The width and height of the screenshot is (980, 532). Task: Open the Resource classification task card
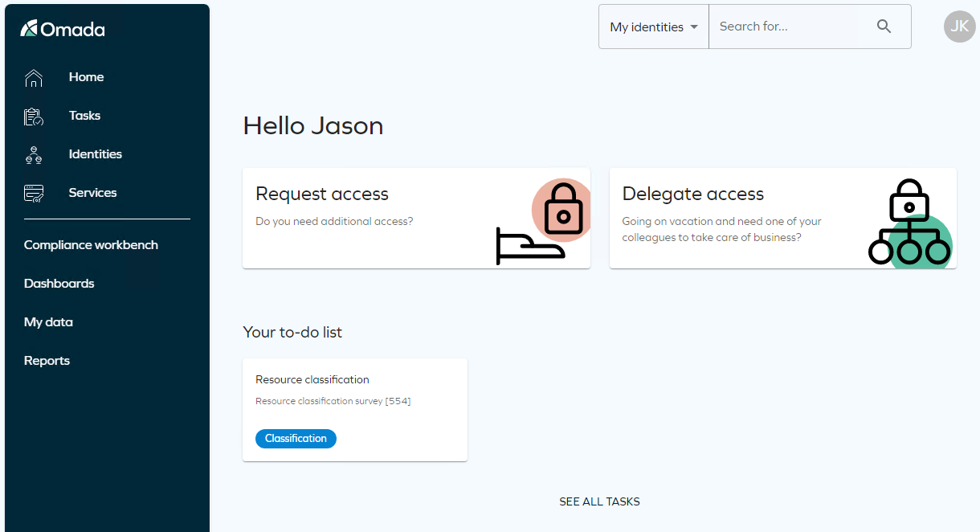click(355, 410)
